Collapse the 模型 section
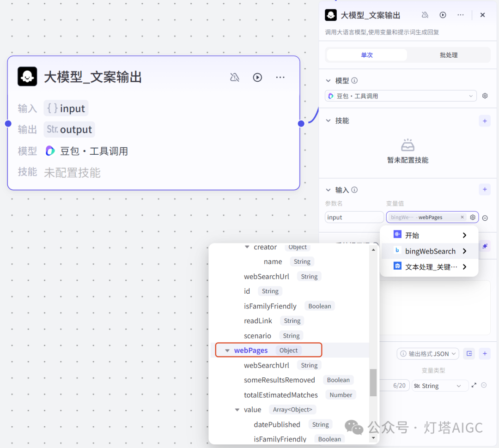Image resolution: width=499 pixels, height=448 pixels. pyautogui.click(x=329, y=80)
